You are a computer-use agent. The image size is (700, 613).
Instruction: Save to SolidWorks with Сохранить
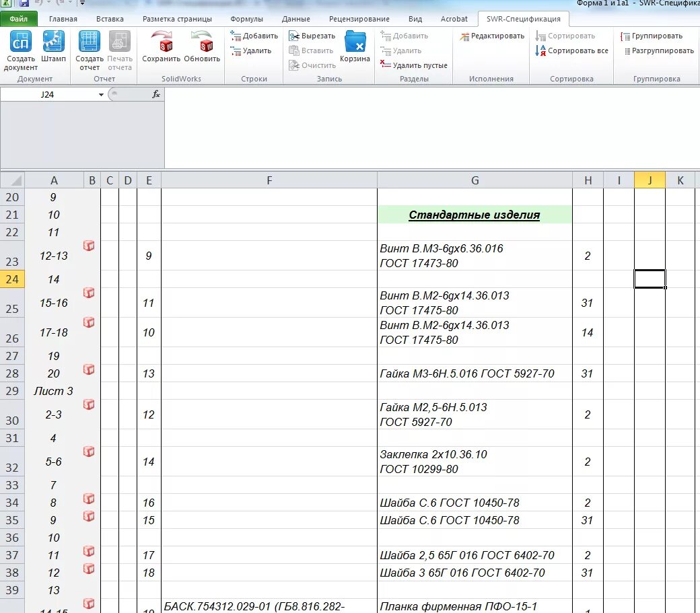(x=161, y=46)
